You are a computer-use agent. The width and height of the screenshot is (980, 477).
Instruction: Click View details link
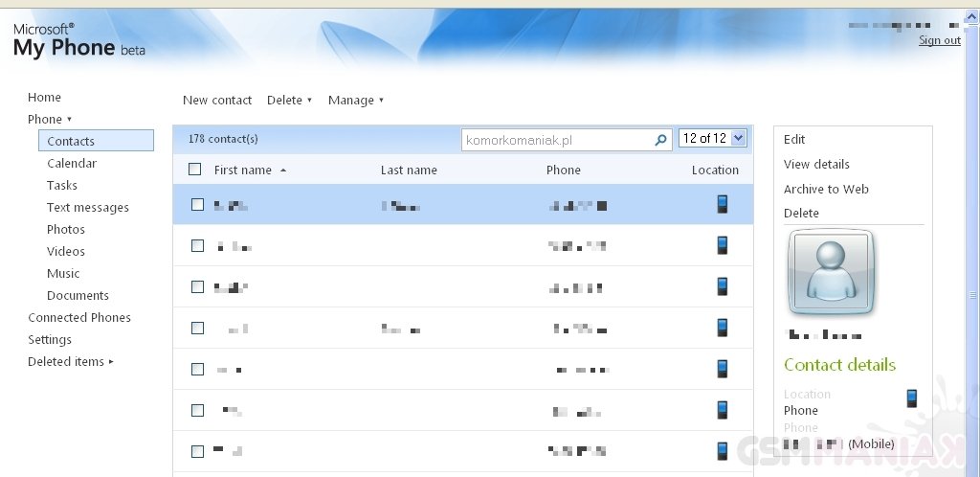816,165
